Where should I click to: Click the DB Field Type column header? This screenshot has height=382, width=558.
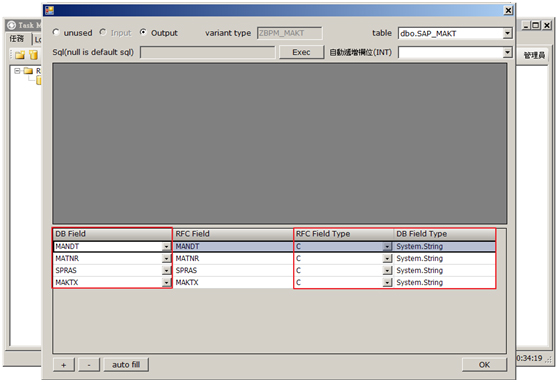click(444, 234)
